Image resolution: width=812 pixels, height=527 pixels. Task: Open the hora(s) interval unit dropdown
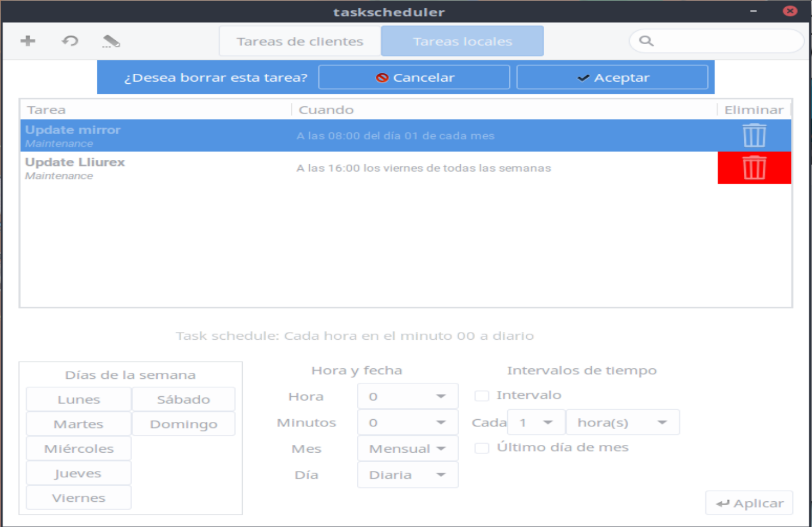623,422
